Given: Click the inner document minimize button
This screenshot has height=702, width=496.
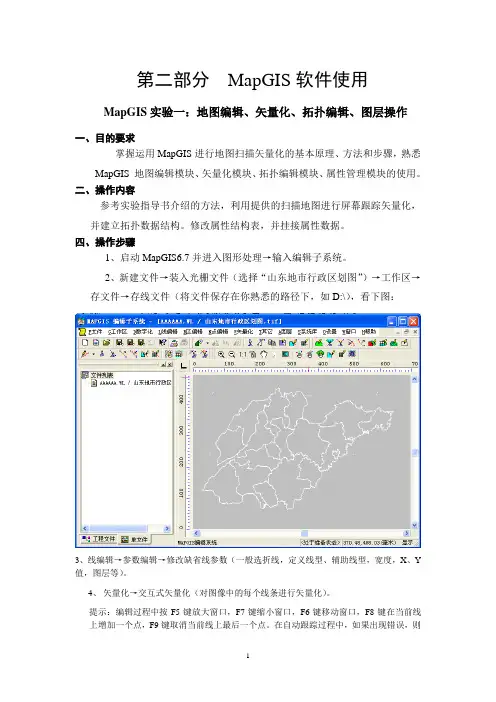Looking at the screenshot, I should point(398,332).
